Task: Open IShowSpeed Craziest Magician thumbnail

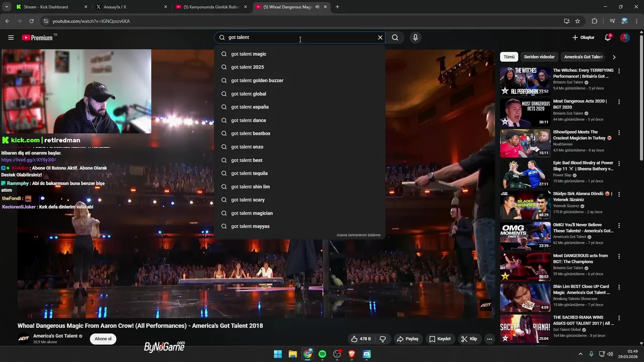Action: click(525, 143)
